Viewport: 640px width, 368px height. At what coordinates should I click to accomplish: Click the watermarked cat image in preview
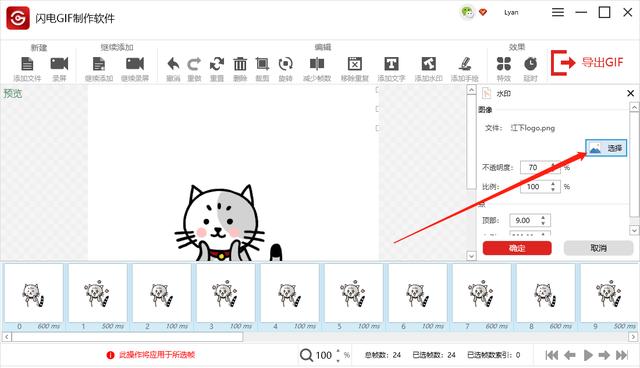tap(229, 223)
